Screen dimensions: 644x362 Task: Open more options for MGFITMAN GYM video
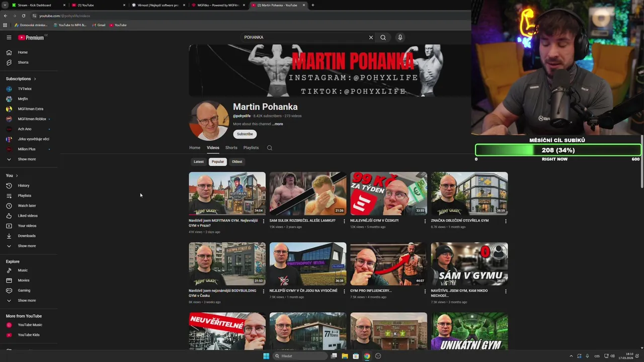point(264,221)
